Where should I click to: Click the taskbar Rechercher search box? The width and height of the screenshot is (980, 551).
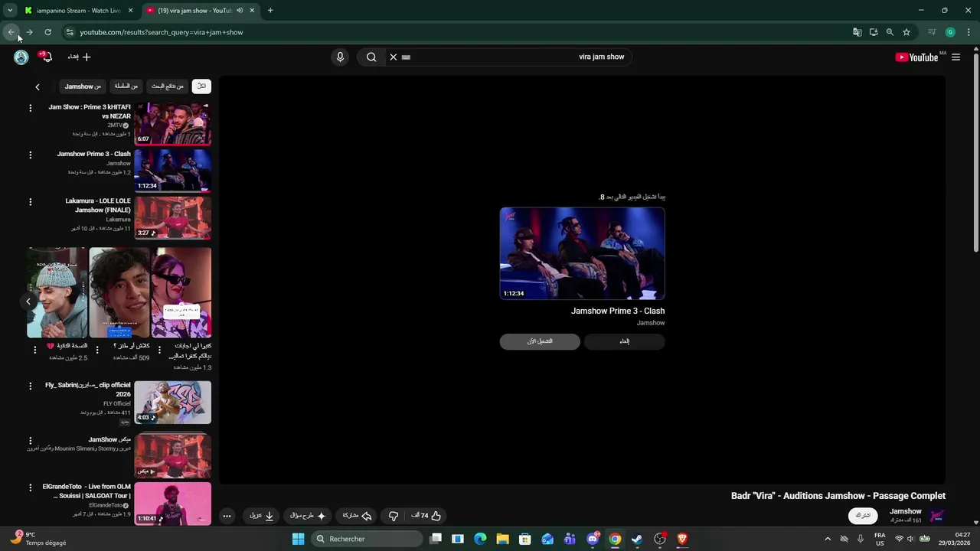[x=367, y=539]
